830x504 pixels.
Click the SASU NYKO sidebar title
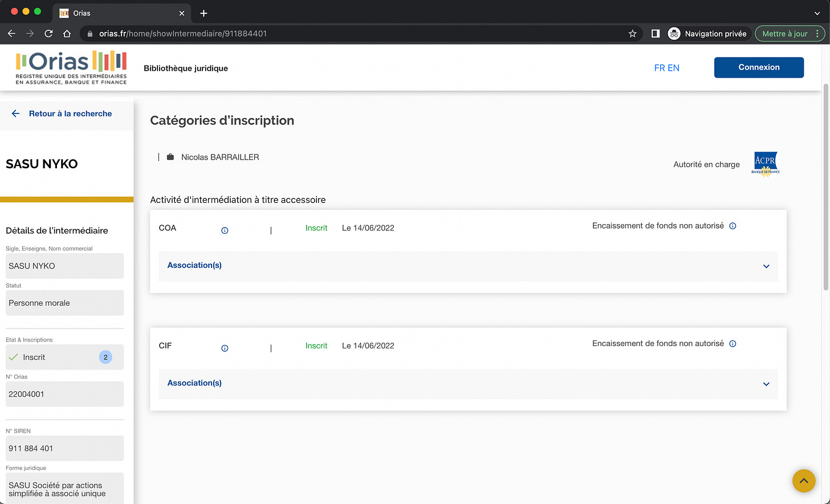coord(42,164)
